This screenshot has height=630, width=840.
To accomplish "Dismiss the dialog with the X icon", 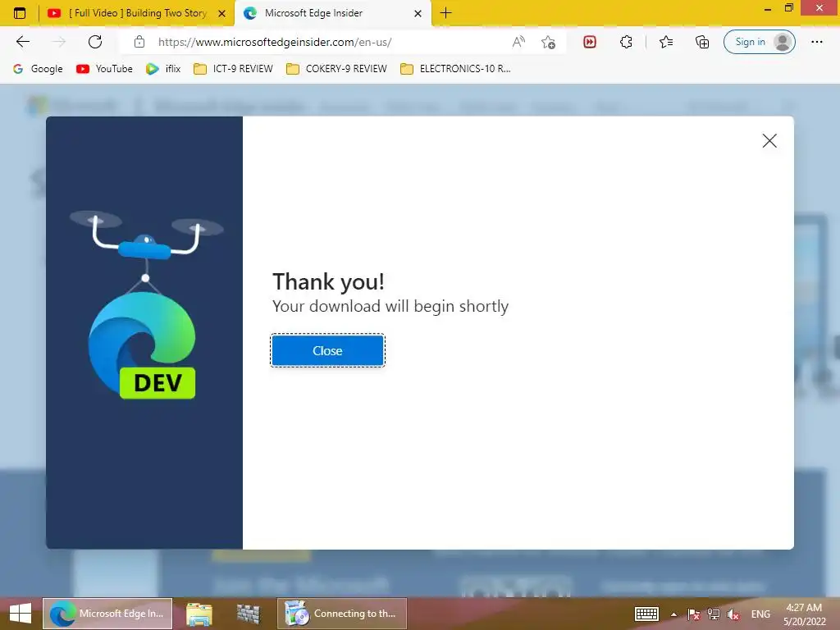I will 769,141.
